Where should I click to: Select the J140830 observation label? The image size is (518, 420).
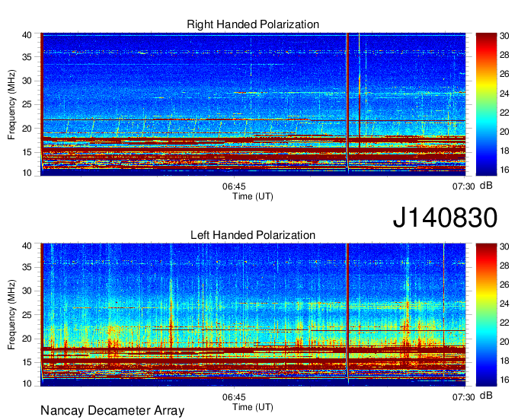[445, 217]
